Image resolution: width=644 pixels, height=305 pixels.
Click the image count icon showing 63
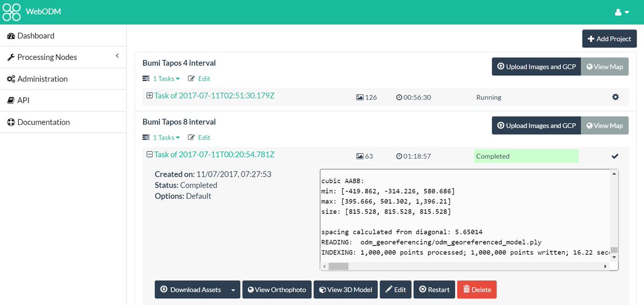tap(360, 157)
